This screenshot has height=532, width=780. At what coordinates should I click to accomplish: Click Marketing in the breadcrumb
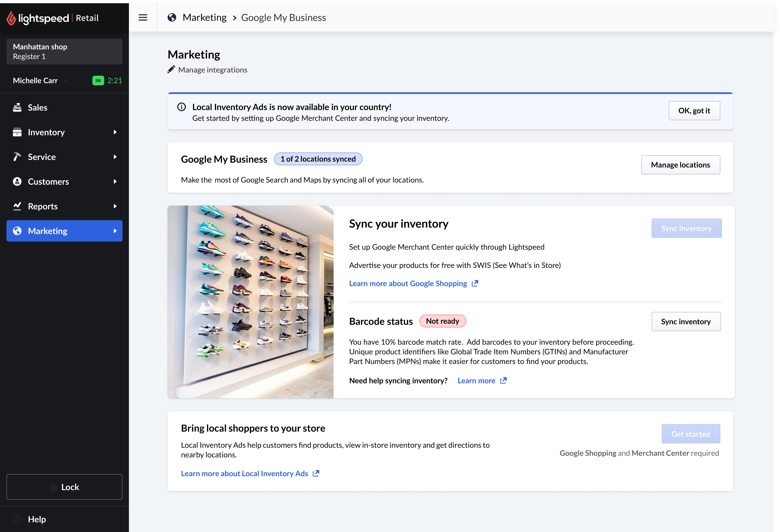coord(204,17)
